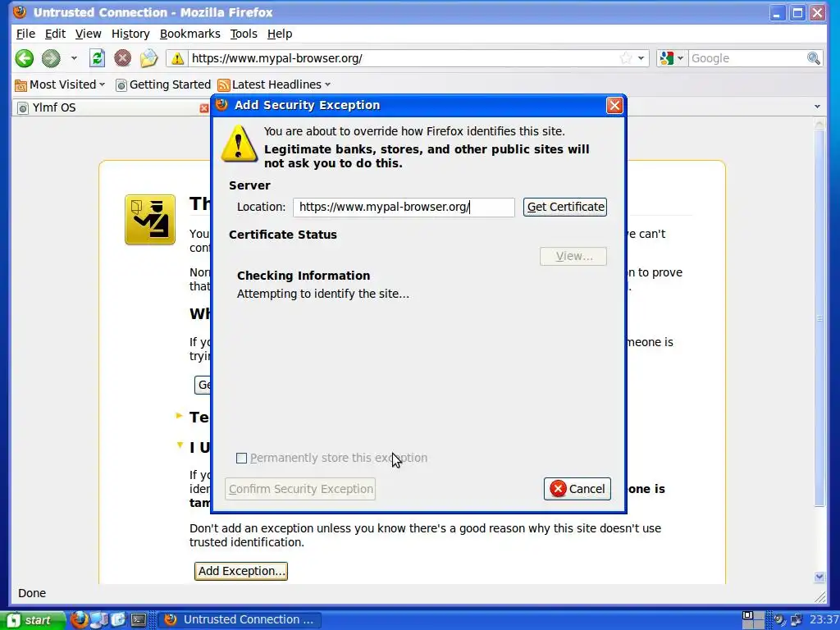
Task: Stop loading with the red Stop button
Action: (x=123, y=58)
